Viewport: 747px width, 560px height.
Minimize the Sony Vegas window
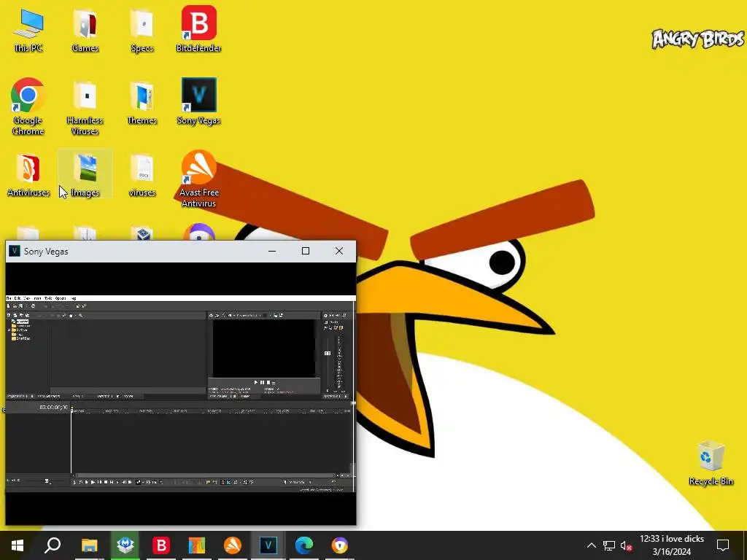pos(272,251)
